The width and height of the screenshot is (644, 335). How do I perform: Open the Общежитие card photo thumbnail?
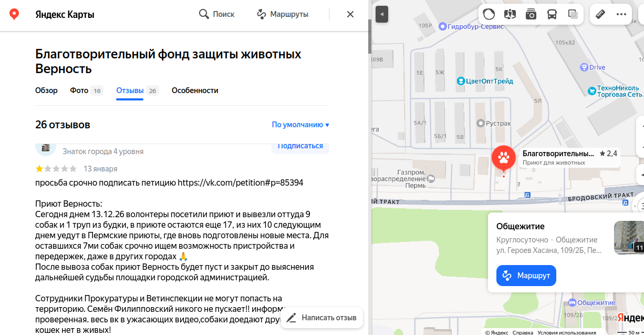point(629,238)
